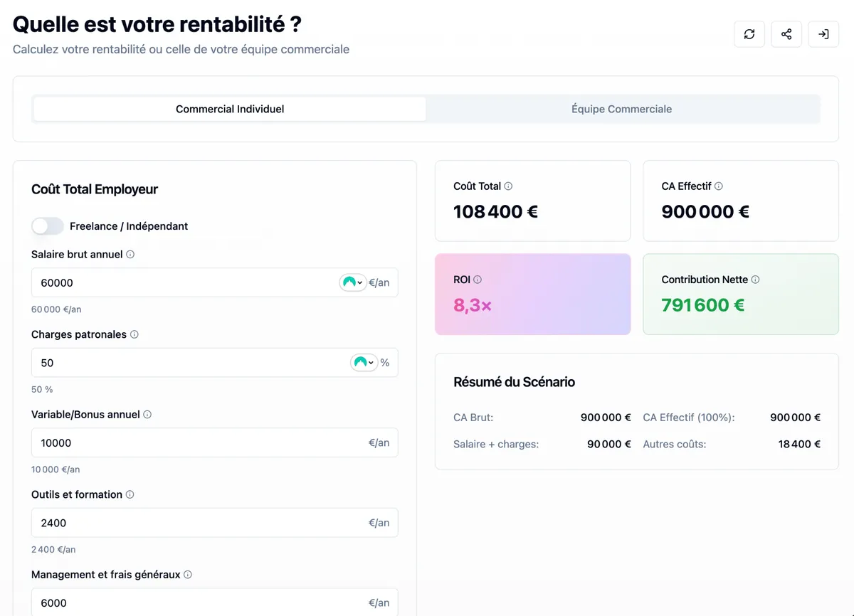Screen dimensions: 854x616
Task: Click the Management et frais généraux input showing 6000
Action: [215, 602]
